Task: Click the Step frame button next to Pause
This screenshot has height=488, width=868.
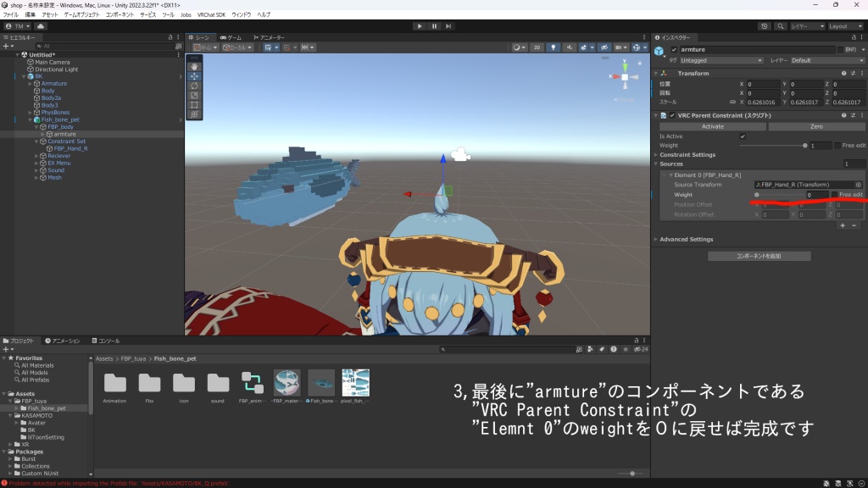Action: point(448,25)
